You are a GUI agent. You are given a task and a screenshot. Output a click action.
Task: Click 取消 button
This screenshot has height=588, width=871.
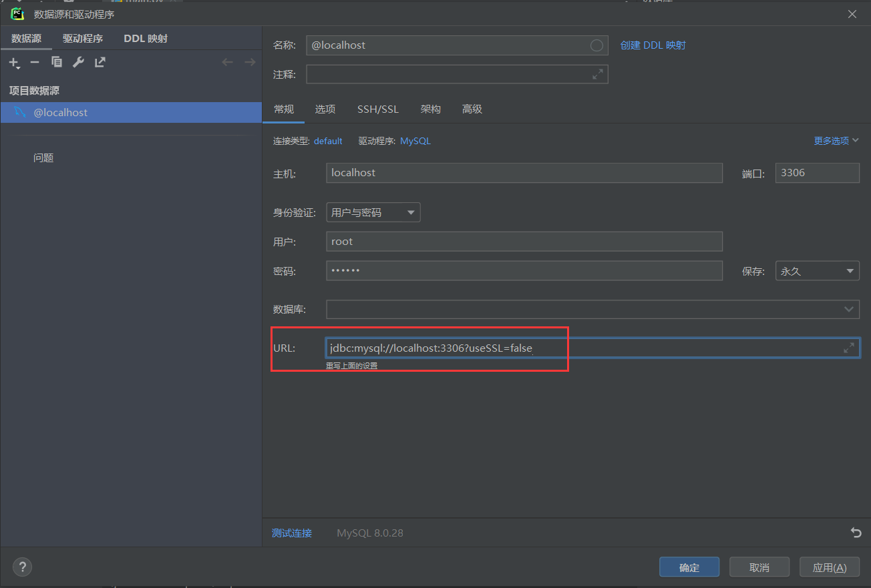[x=759, y=567]
